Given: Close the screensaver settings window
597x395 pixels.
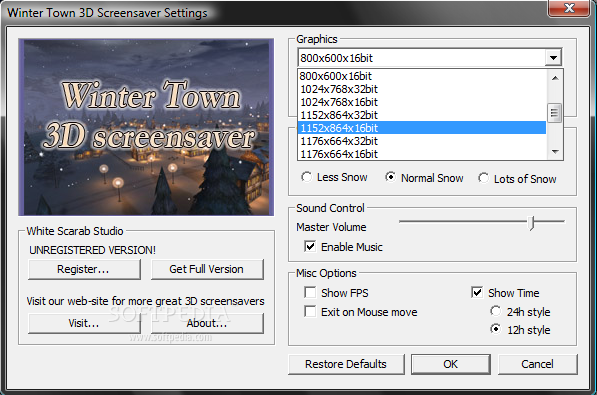Looking at the screenshot, I should coord(569,8).
